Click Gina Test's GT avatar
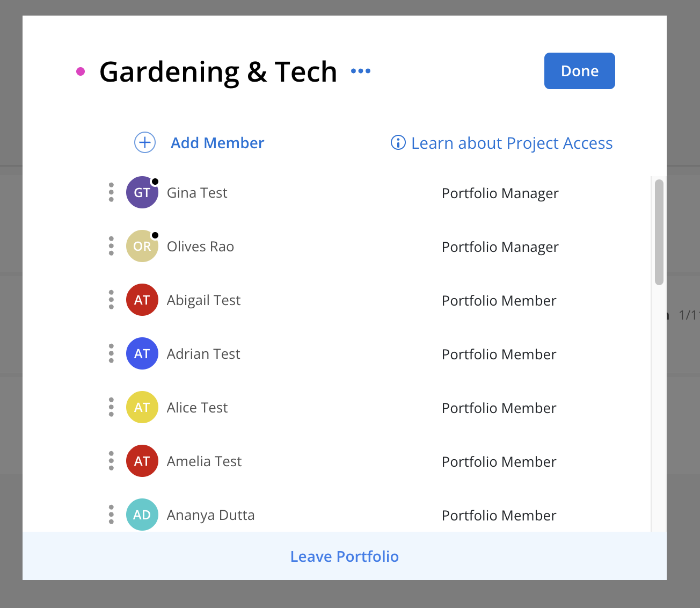Viewport: 700px width, 608px height. click(142, 192)
